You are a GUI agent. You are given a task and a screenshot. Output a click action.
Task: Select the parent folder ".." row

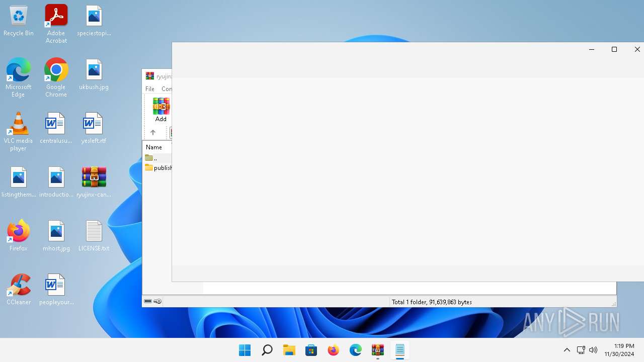pyautogui.click(x=157, y=158)
